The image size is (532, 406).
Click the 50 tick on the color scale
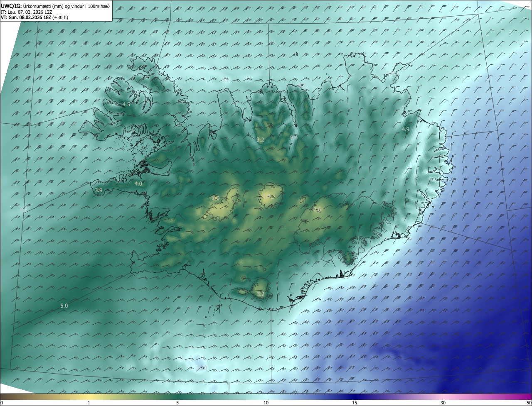point(529,403)
